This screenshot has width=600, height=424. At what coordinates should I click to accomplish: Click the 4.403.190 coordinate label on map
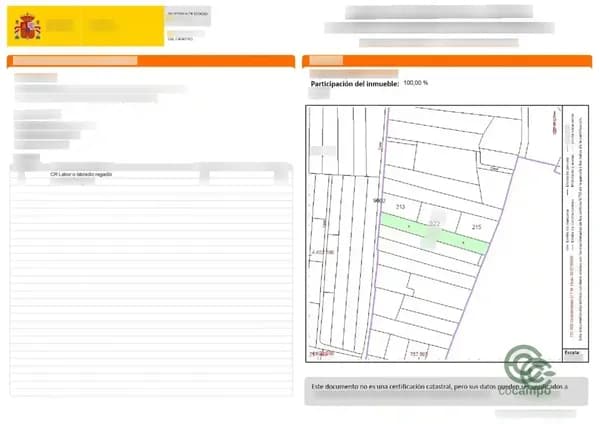coord(324,252)
